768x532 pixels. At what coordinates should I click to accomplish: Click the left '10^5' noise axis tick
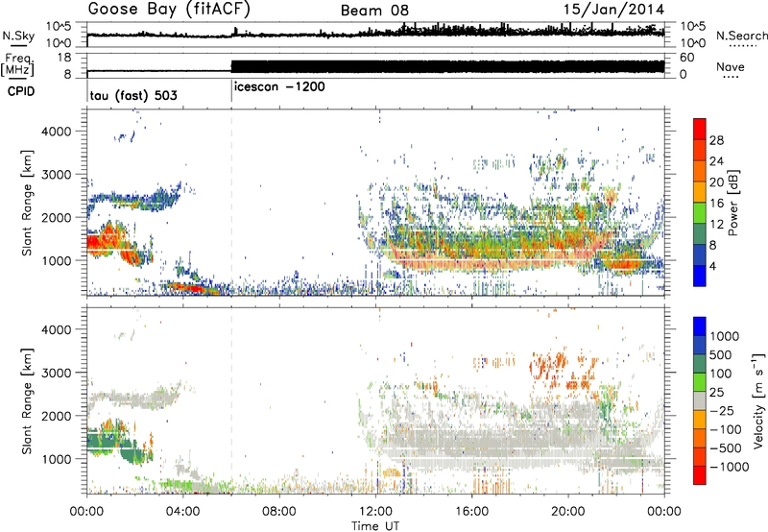click(x=59, y=27)
